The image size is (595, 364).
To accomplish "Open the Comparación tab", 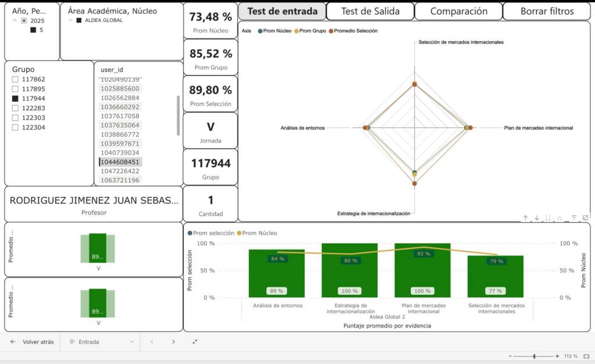I will (458, 11).
